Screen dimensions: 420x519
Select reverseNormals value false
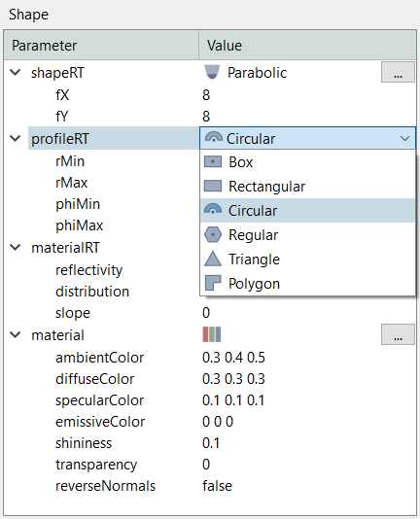click(217, 486)
